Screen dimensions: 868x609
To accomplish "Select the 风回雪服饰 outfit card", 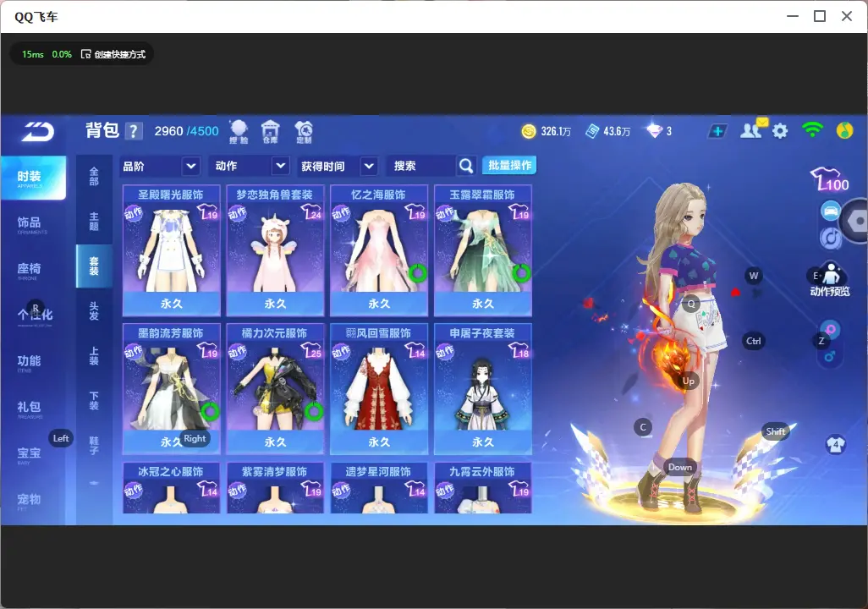I will [379, 388].
